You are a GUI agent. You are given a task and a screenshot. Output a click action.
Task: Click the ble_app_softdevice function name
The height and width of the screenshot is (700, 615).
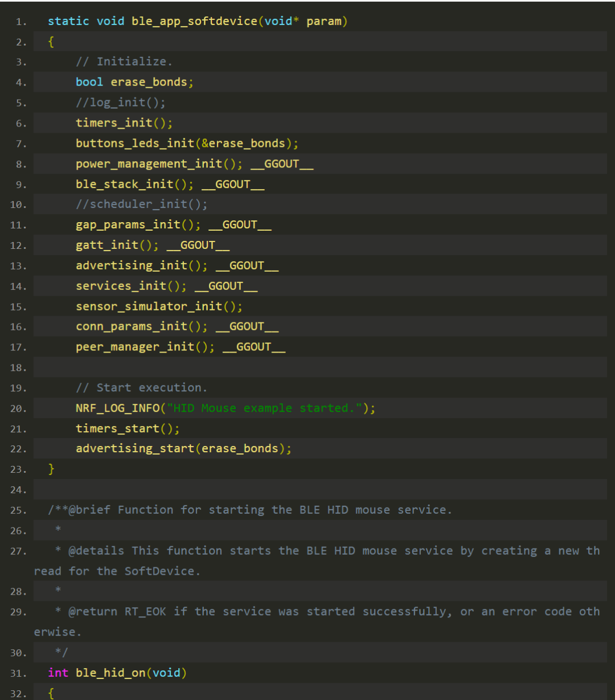(x=195, y=22)
